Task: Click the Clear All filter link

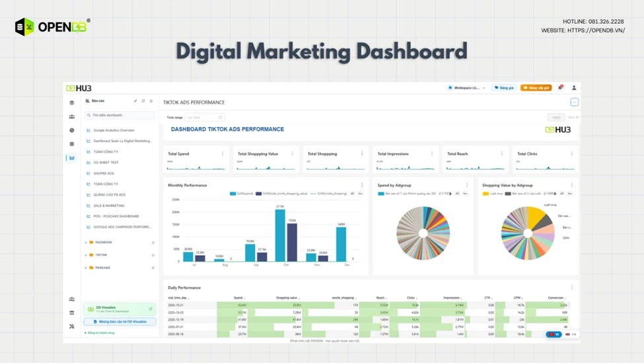Action: [x=573, y=118]
